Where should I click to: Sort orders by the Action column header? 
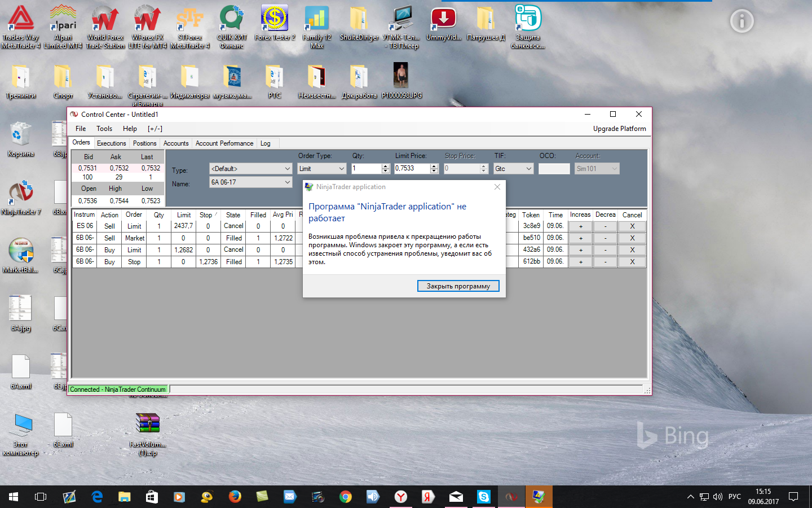tap(109, 215)
